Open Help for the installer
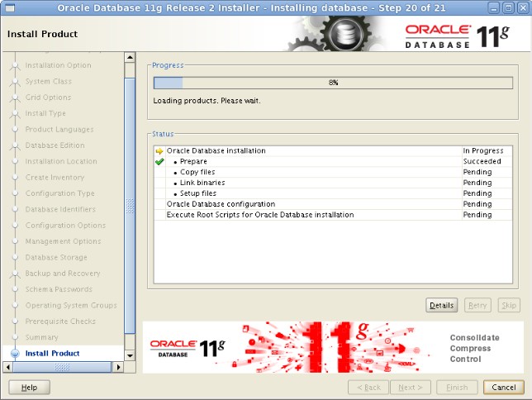Viewport: 532px width, 400px height. click(x=29, y=388)
